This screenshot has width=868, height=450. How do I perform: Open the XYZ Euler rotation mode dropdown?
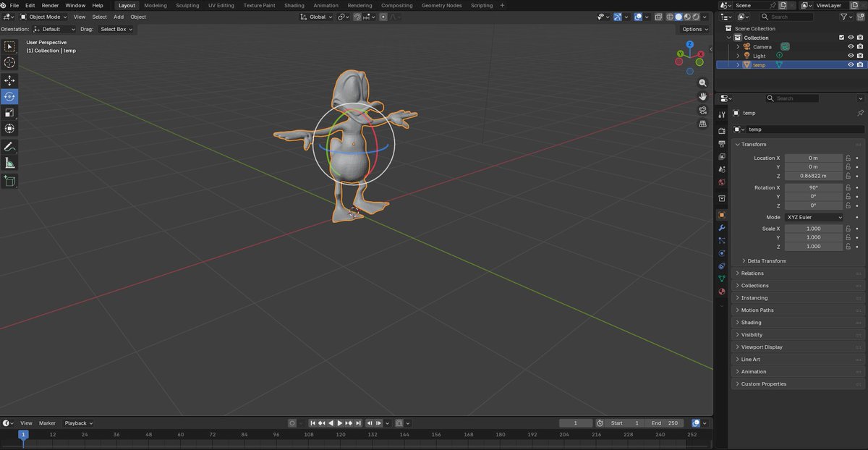[814, 217]
